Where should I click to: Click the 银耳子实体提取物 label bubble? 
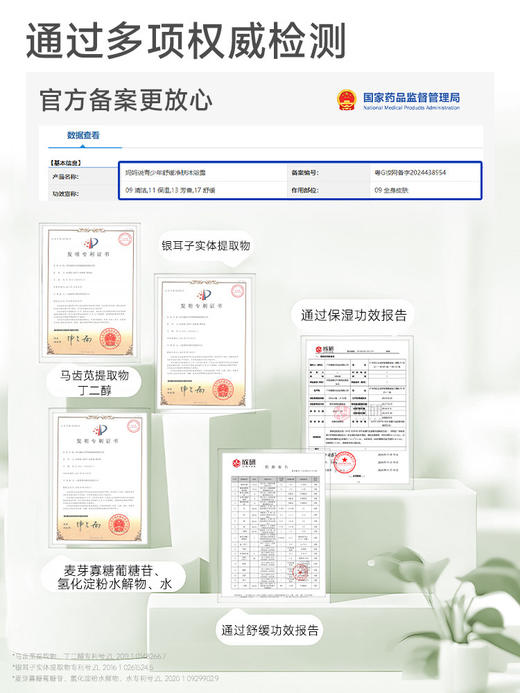[x=206, y=246]
